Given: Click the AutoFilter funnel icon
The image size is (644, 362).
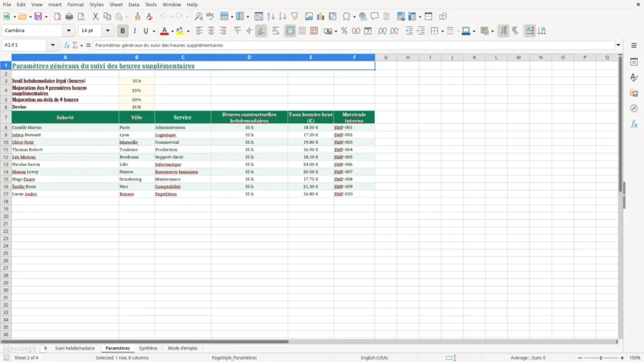Looking at the screenshot, I should (294, 16).
